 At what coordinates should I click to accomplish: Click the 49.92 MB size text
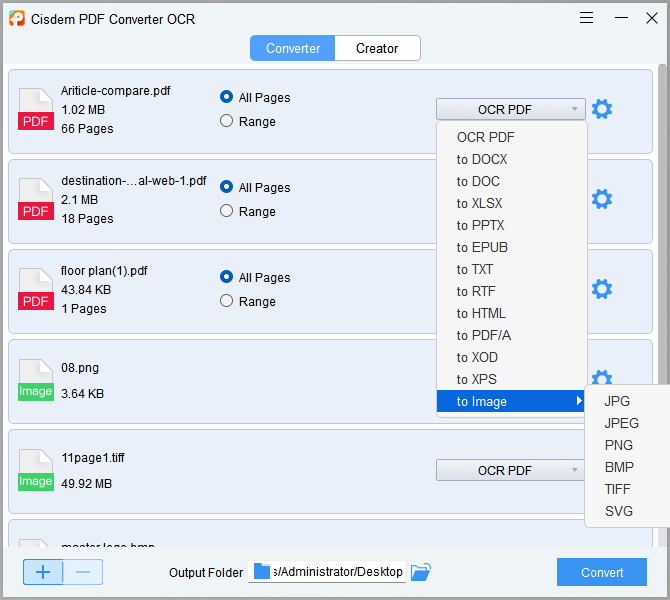[x=86, y=484]
